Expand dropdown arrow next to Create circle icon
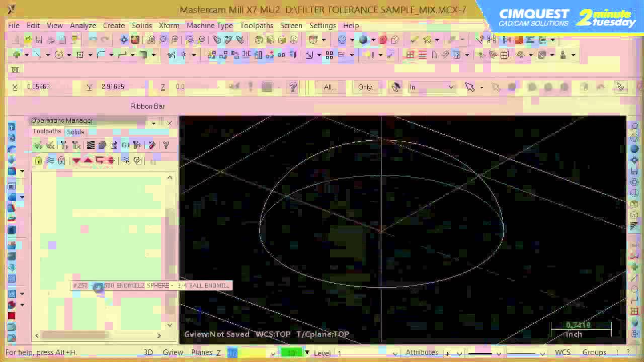644x362 pixels. 69,55
